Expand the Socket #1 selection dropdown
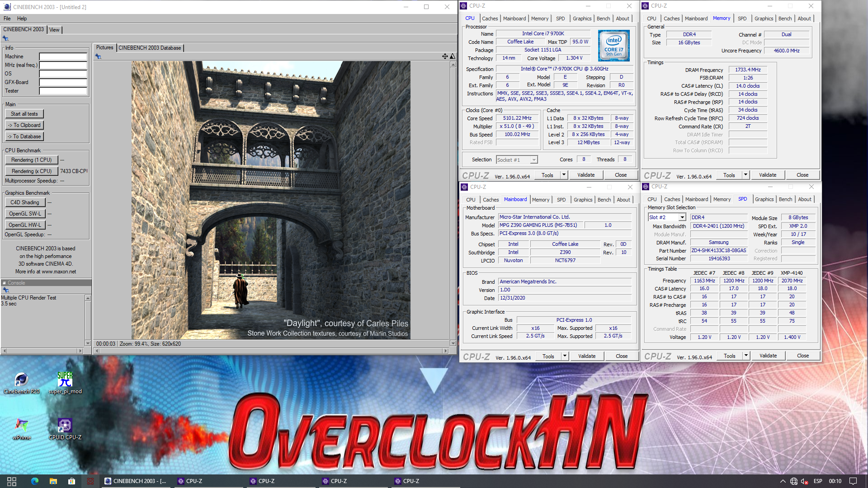 [x=534, y=160]
